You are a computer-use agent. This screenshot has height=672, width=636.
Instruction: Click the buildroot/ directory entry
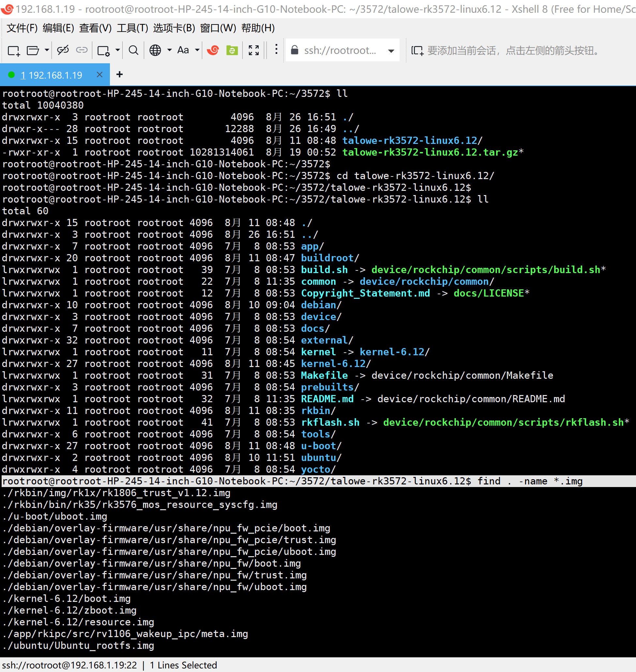(330, 258)
